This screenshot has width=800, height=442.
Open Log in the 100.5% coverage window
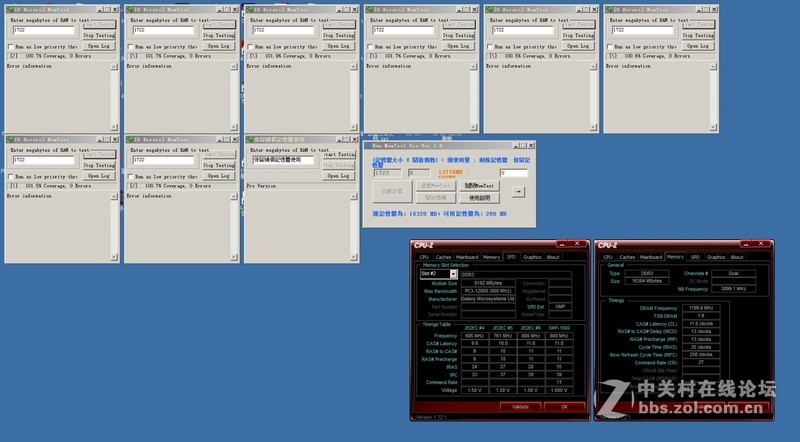(x=578, y=46)
